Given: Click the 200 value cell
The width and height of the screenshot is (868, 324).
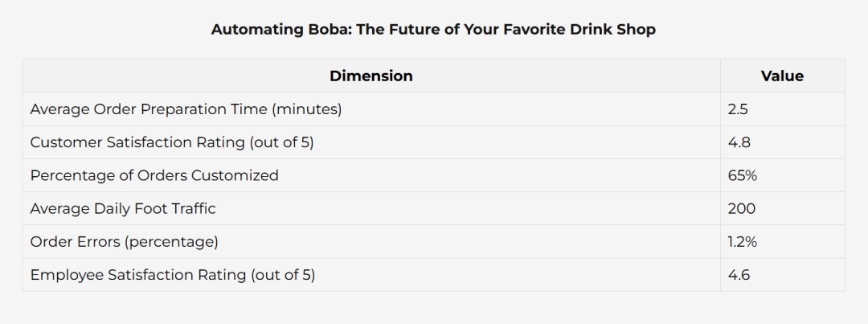Looking at the screenshot, I should coord(782,209).
